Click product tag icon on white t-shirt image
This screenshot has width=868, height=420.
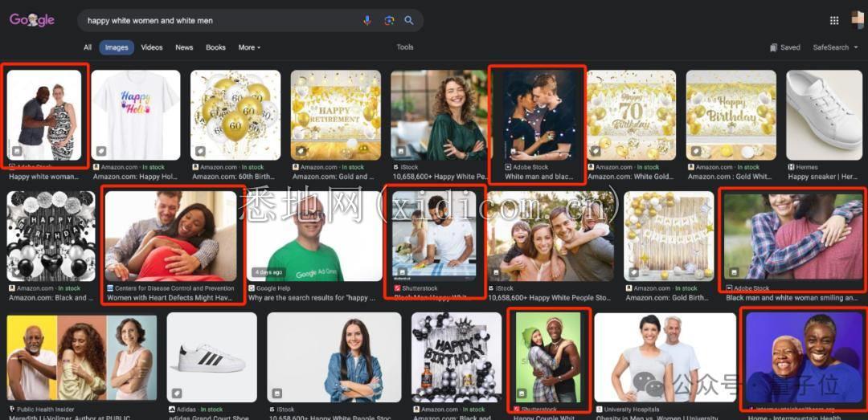coord(101,151)
